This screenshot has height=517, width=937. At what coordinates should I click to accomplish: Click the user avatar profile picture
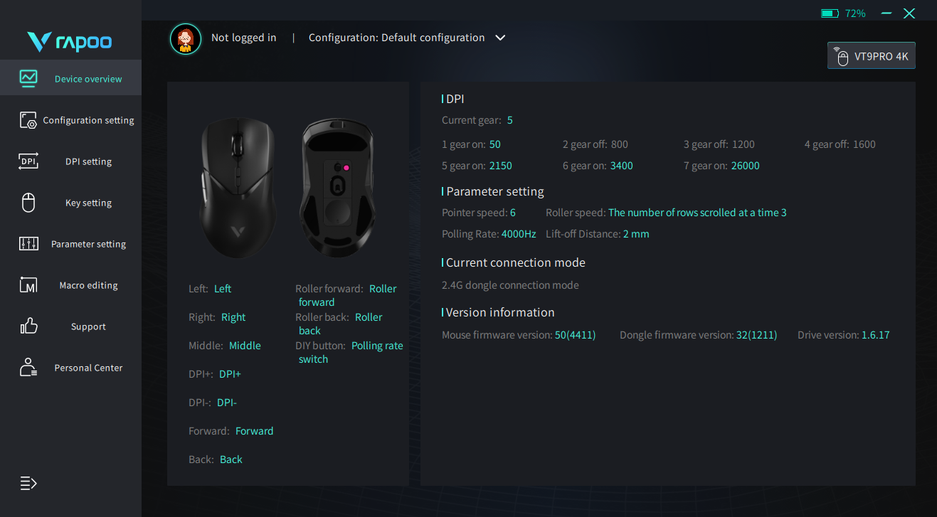pos(185,39)
